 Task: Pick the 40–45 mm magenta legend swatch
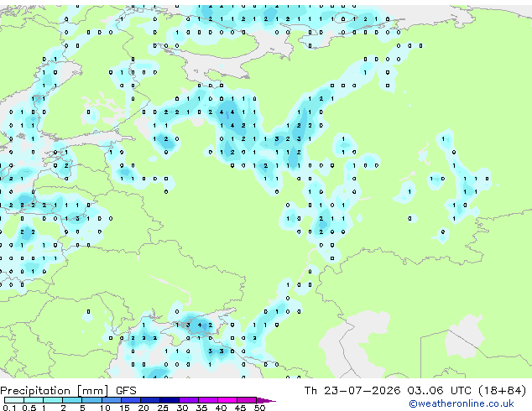click(x=227, y=400)
